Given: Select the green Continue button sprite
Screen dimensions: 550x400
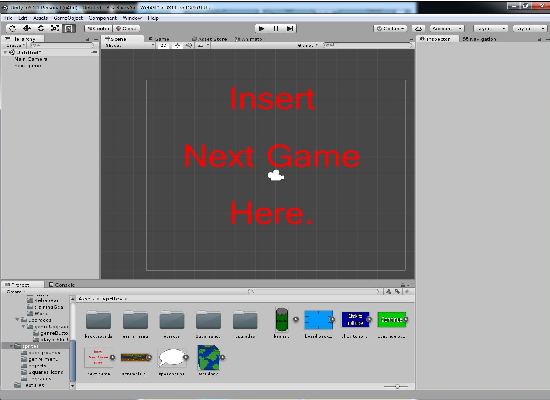Looking at the screenshot, I should click(x=392, y=320).
